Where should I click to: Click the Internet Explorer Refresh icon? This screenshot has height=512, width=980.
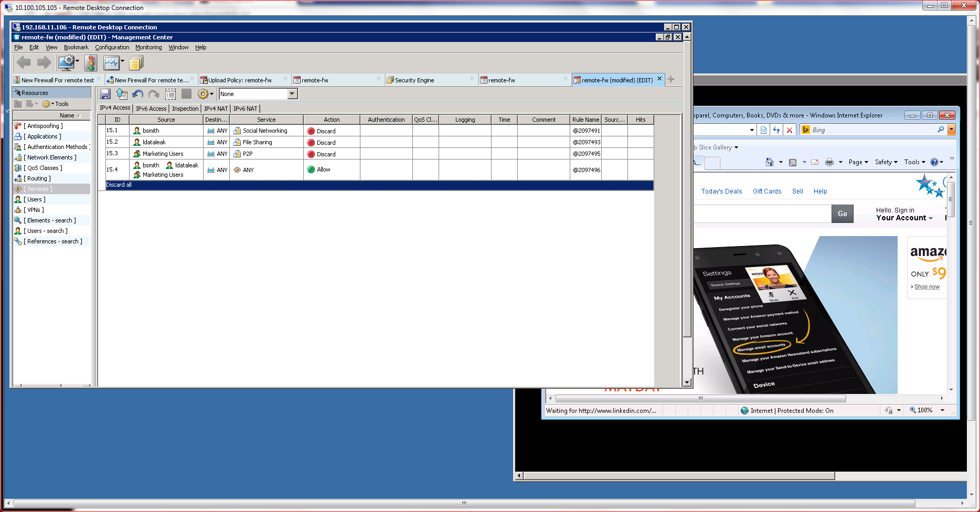tap(776, 130)
